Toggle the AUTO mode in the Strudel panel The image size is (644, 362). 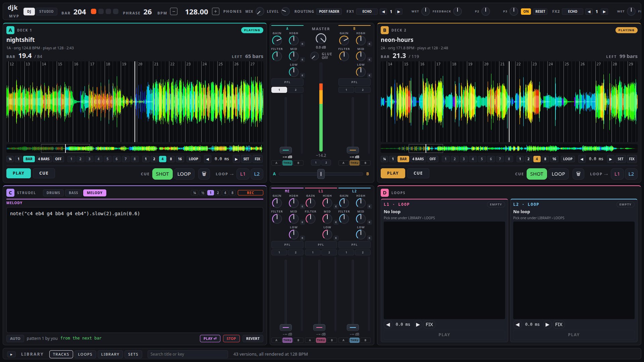[x=15, y=339]
